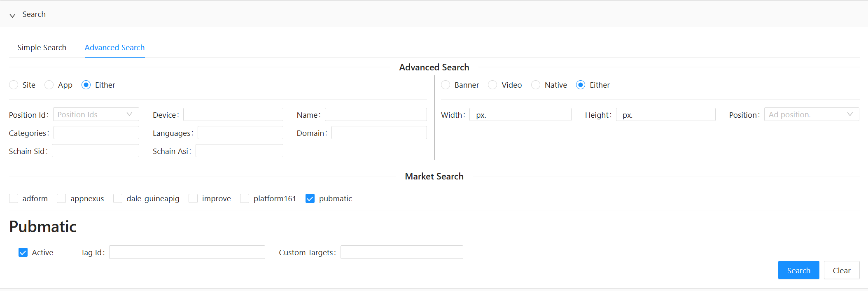This screenshot has width=868, height=291.
Task: Collapse the Search panel chevron
Action: (12, 15)
